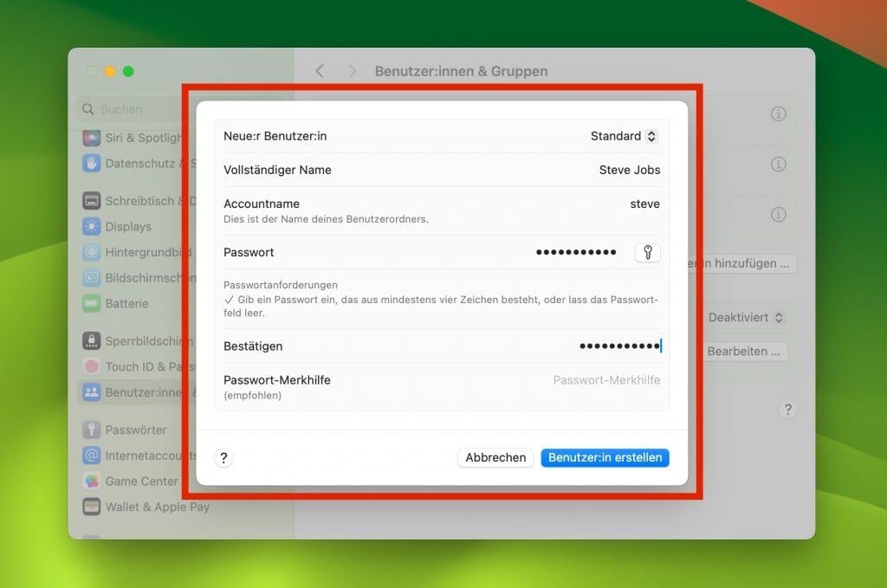This screenshot has height=588, width=887.
Task: Click the Passwort-Merkhilfe input field
Action: tap(606, 379)
